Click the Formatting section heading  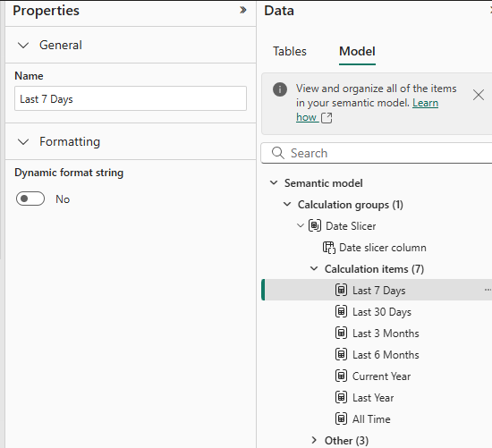tap(70, 142)
